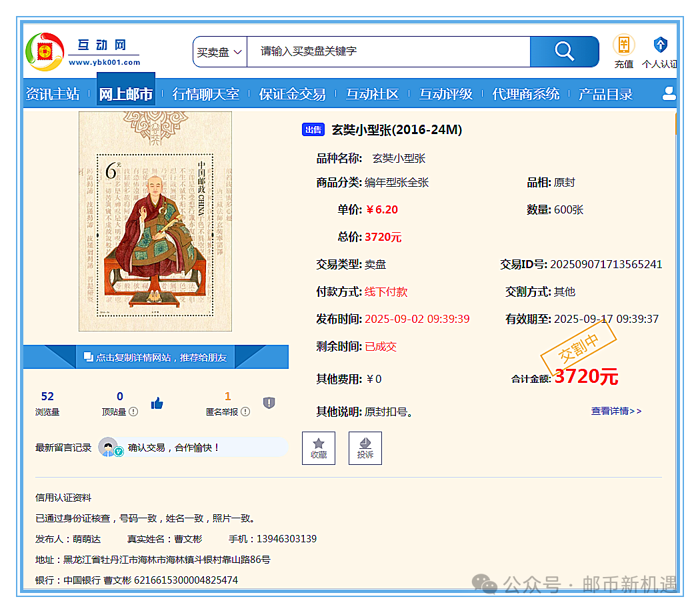
Task: Click the 交割方式 value 其他
Action: (564, 291)
